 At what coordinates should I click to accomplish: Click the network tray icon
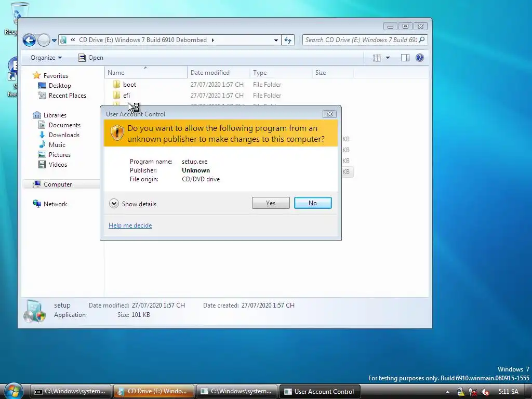coord(473,392)
